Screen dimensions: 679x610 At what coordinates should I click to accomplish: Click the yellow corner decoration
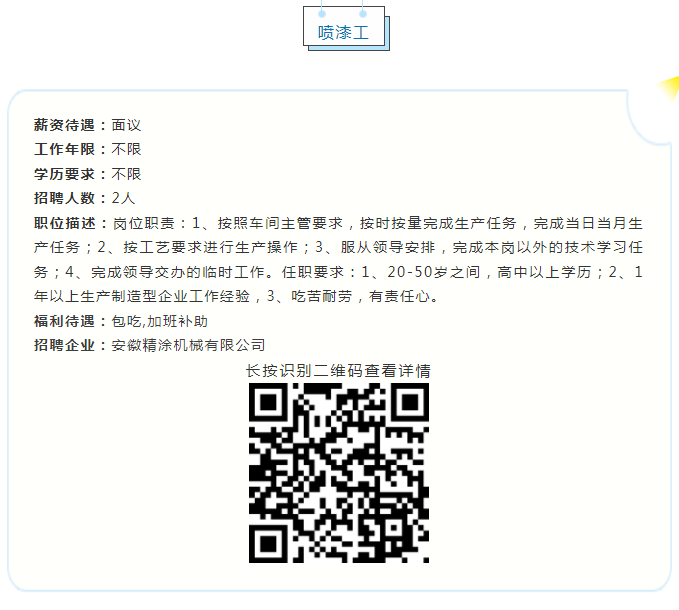pyautogui.click(x=668, y=88)
